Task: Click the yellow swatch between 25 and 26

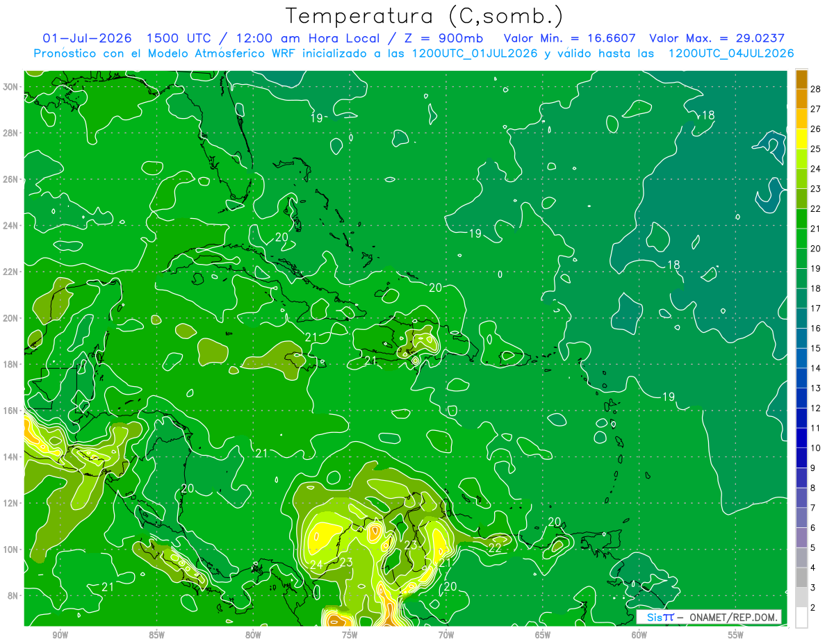Action: (x=801, y=139)
